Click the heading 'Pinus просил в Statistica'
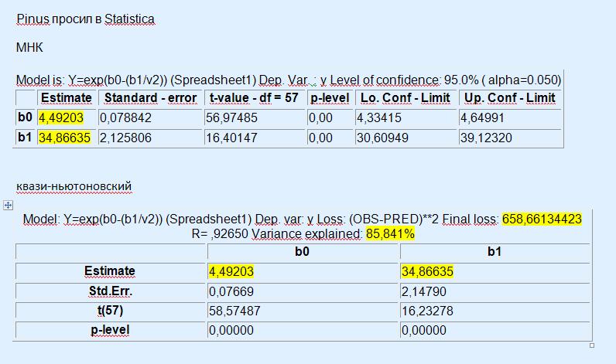The height and width of the screenshot is (364, 616). click(85, 19)
